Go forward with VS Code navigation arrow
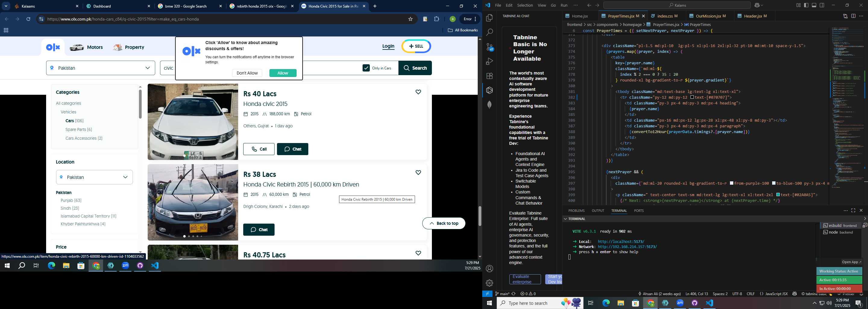 [597, 5]
